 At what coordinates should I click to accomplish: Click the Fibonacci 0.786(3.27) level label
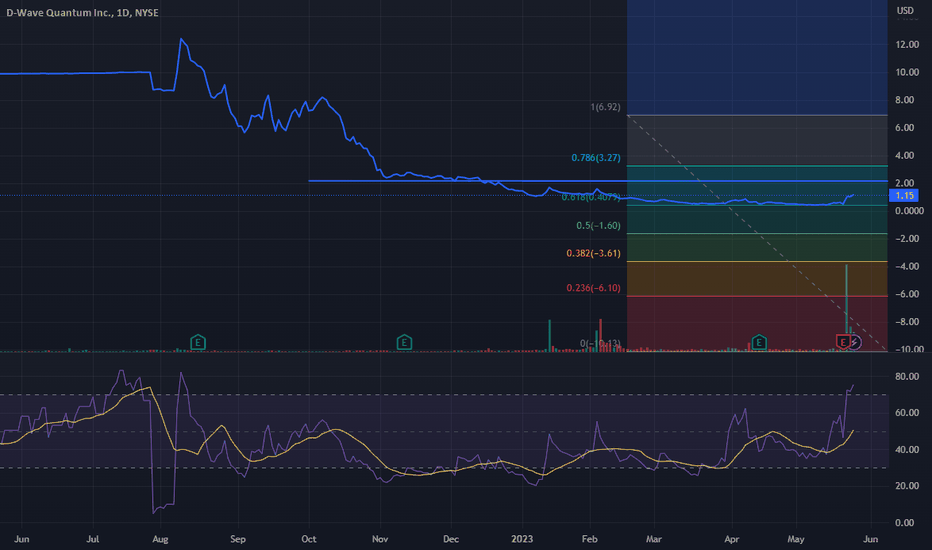(x=596, y=158)
